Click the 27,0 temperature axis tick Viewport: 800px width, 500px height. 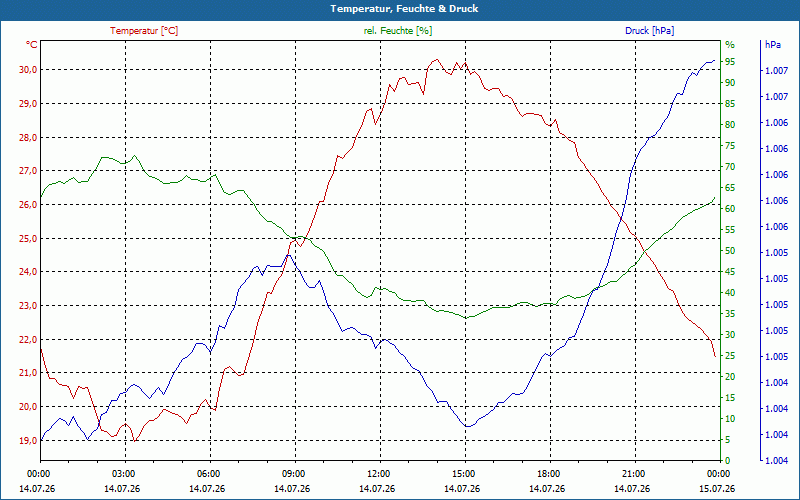coord(29,171)
